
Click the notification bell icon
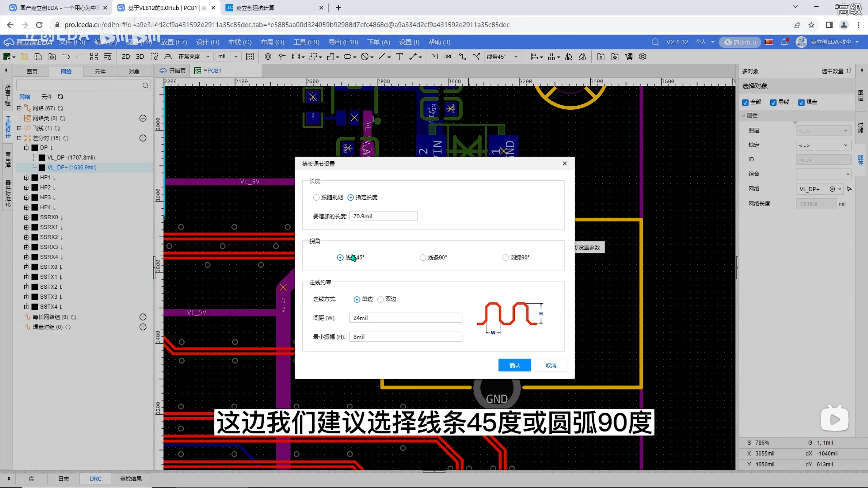pos(784,42)
